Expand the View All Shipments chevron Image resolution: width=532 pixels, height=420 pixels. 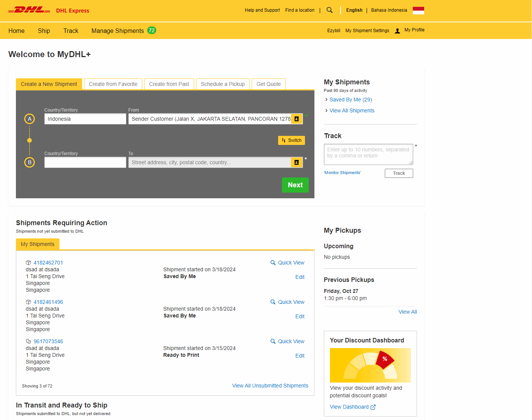click(x=326, y=110)
